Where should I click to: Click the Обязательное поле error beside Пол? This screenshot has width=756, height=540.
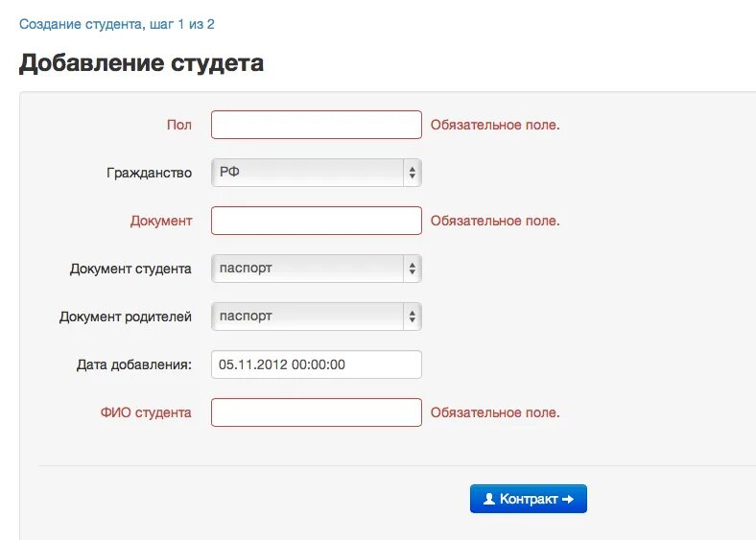(x=495, y=125)
